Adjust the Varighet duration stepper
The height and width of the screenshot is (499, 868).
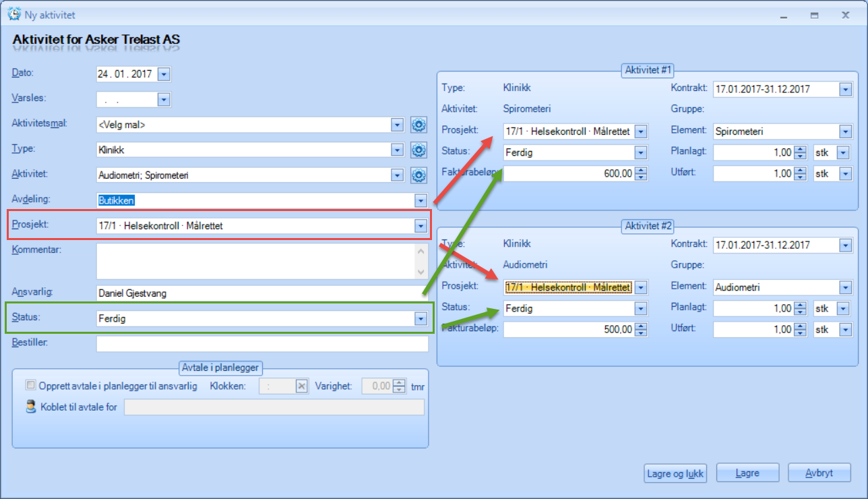(400, 386)
